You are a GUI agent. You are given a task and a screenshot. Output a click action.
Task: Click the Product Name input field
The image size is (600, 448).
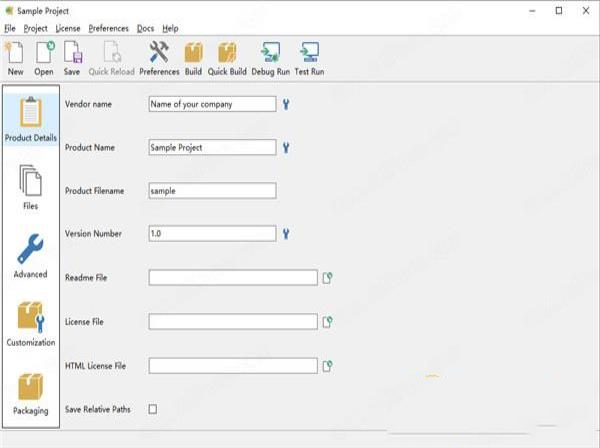tap(212, 147)
